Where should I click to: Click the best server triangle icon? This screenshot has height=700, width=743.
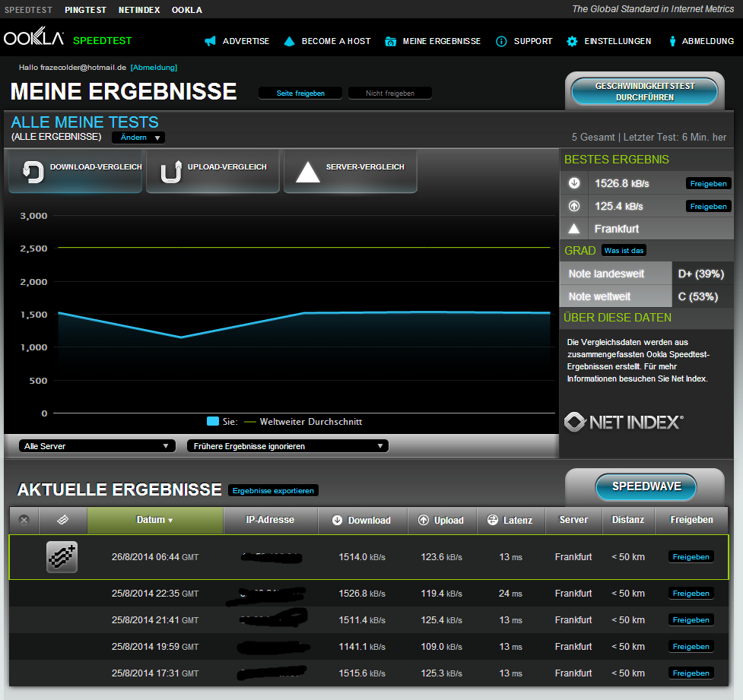(574, 229)
